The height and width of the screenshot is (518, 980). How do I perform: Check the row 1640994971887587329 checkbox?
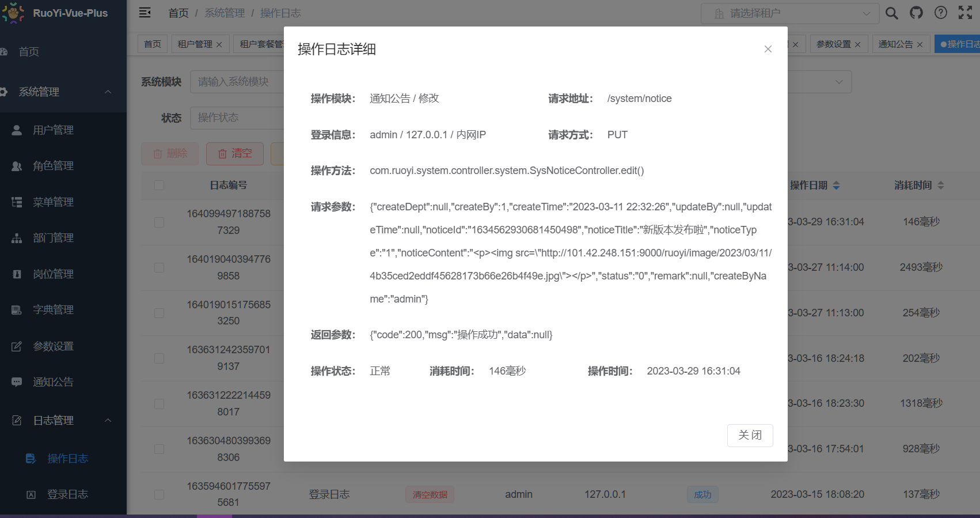click(x=159, y=222)
